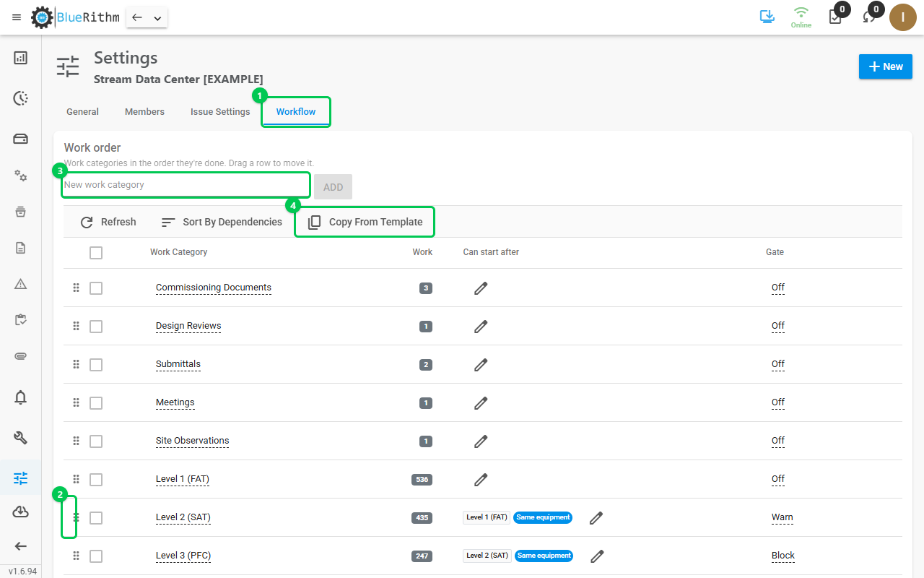
Task: Open the Gate value Warn for Level 2 (SAT)
Action: click(782, 517)
